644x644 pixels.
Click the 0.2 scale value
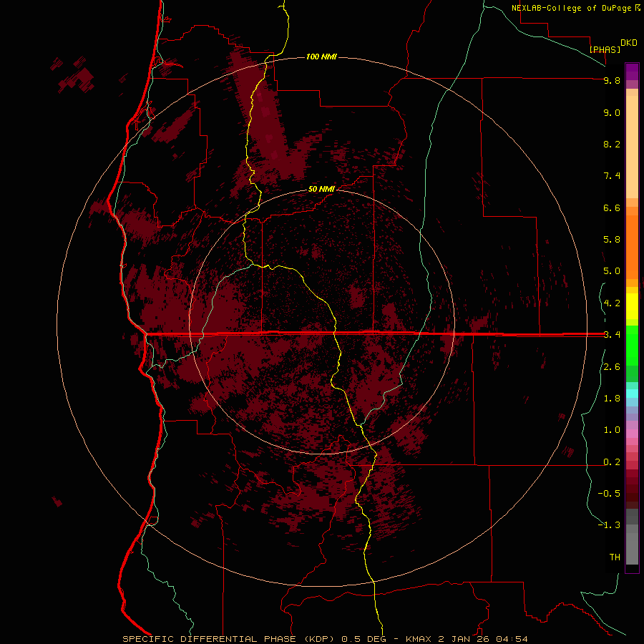click(612, 462)
